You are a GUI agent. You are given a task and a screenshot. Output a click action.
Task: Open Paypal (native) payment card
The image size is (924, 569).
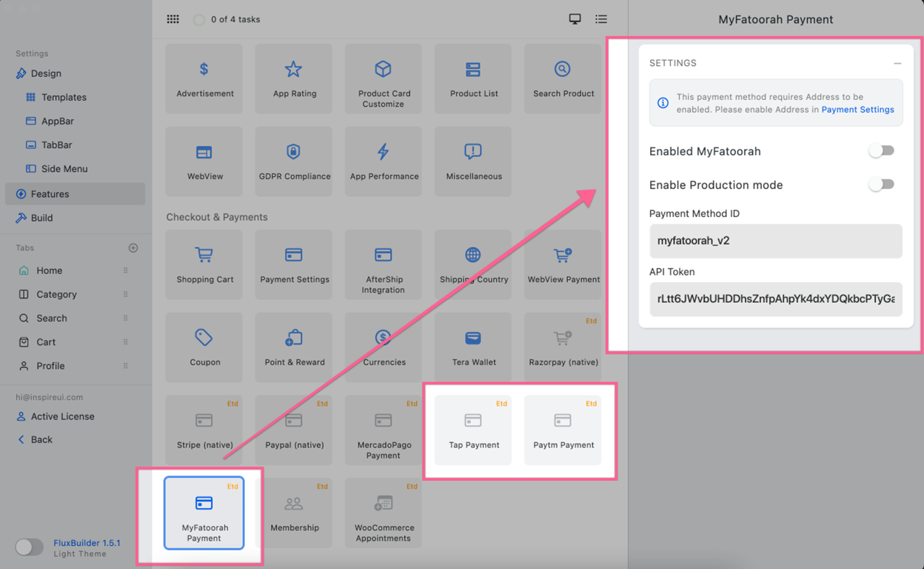click(x=294, y=430)
